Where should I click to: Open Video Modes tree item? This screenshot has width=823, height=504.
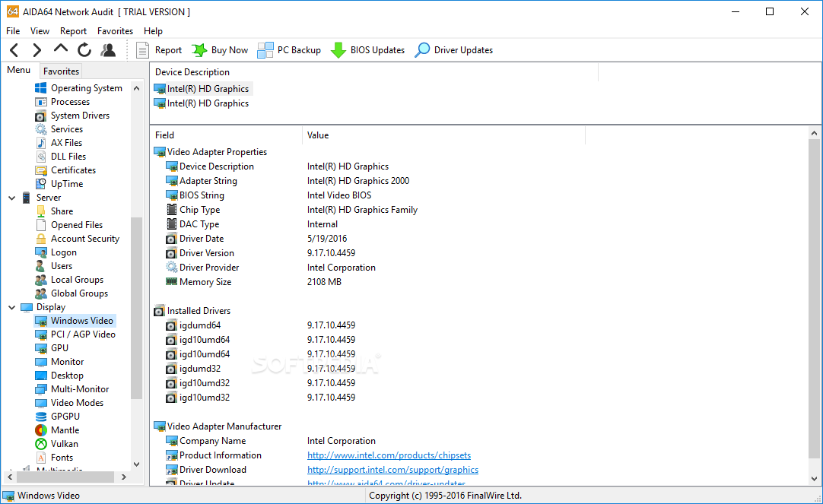tap(69, 402)
